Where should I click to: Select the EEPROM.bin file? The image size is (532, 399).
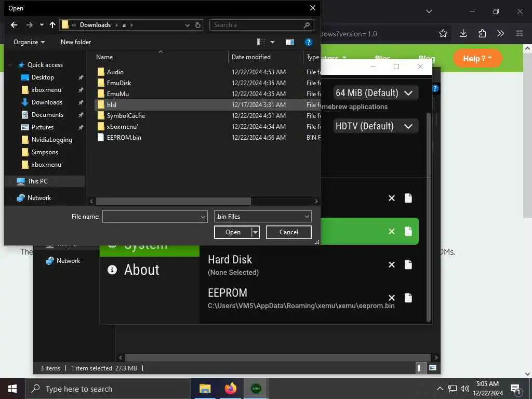coord(124,137)
